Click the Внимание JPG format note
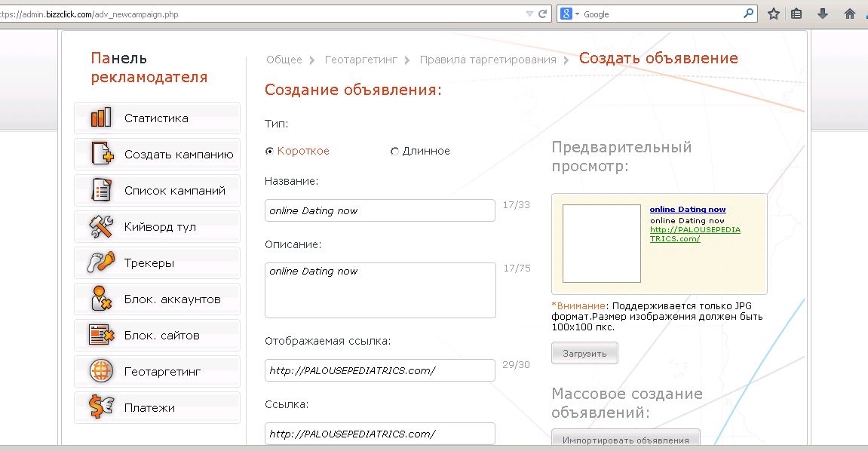 point(657,316)
